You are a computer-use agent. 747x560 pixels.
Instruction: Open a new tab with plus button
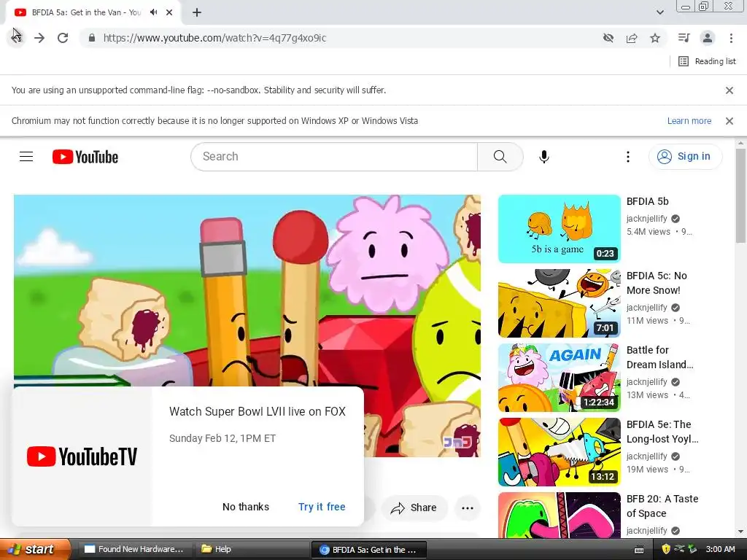click(197, 12)
